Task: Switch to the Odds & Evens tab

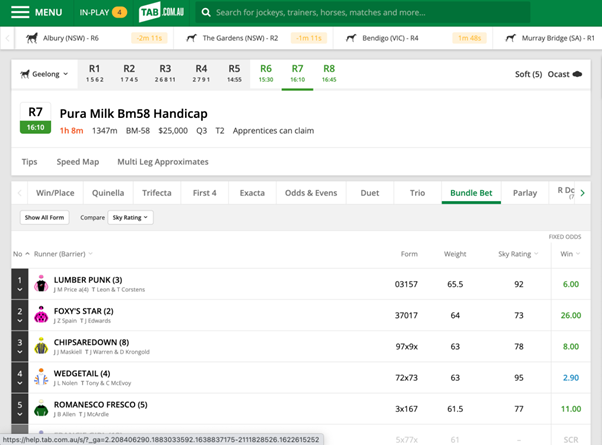Action: 311,193
